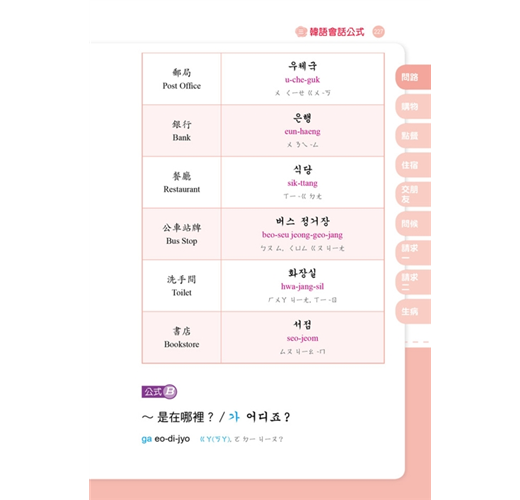The image size is (520, 500).
Task: Click the hwa-jang-sil Toilet pronunciation
Action: coord(302,287)
